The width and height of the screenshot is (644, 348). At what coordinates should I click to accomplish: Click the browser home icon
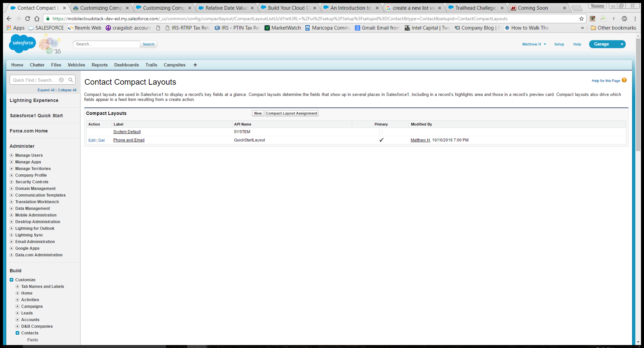click(x=37, y=19)
